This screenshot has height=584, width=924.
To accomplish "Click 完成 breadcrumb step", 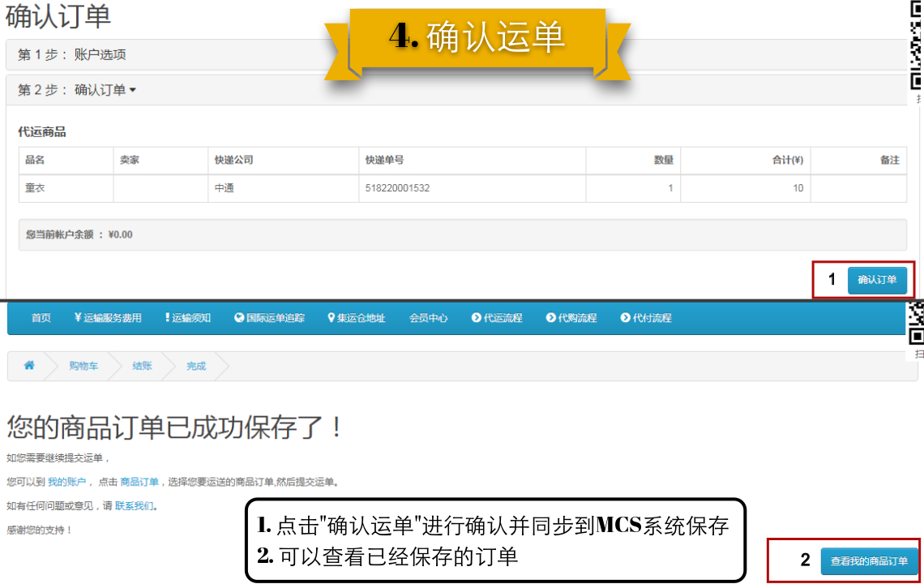I will point(196,366).
